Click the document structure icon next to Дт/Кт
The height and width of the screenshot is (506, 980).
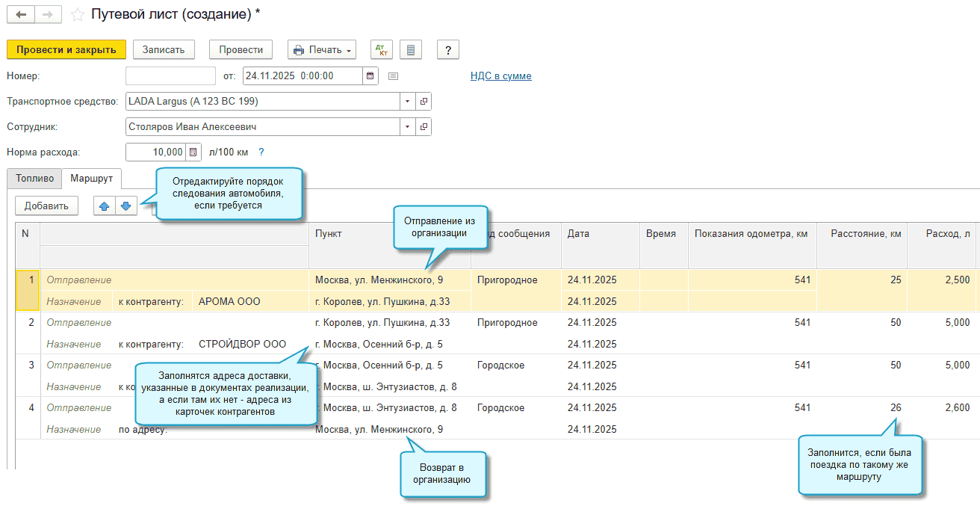pyautogui.click(x=411, y=50)
